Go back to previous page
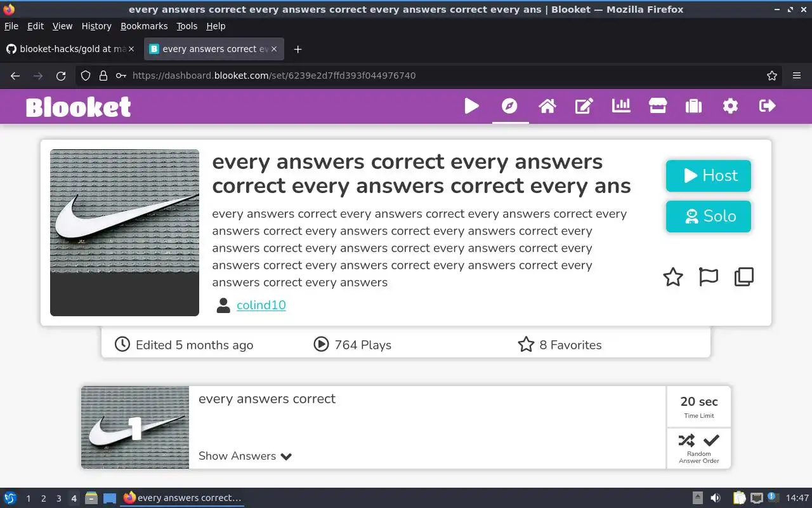812x508 pixels. tap(15, 76)
